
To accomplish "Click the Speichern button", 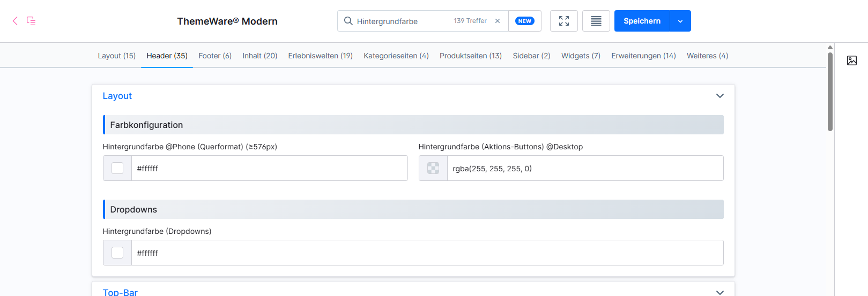I will point(642,21).
